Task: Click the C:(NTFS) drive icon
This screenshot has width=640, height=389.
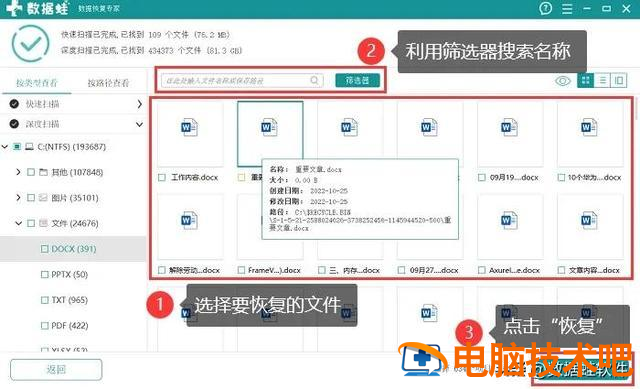Action: tap(29, 147)
